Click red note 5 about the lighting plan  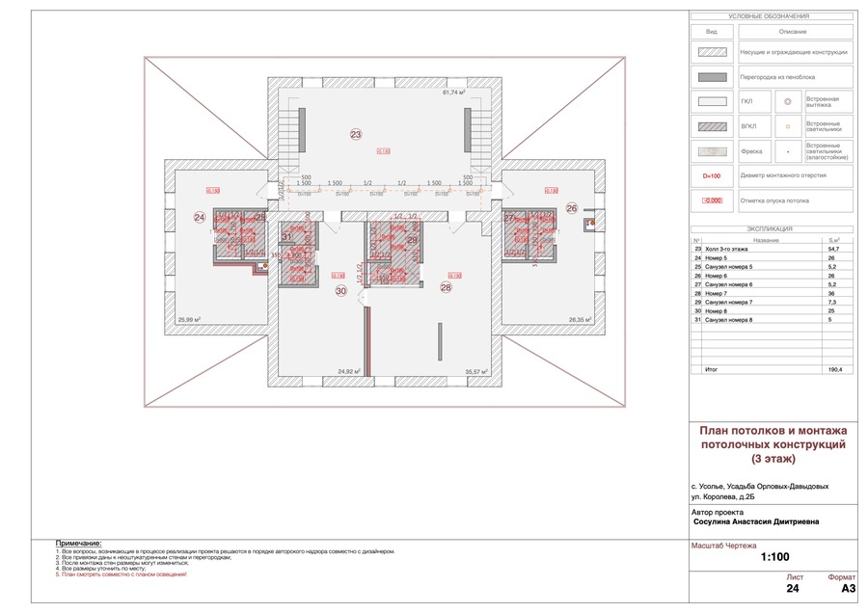pyautogui.click(x=122, y=574)
